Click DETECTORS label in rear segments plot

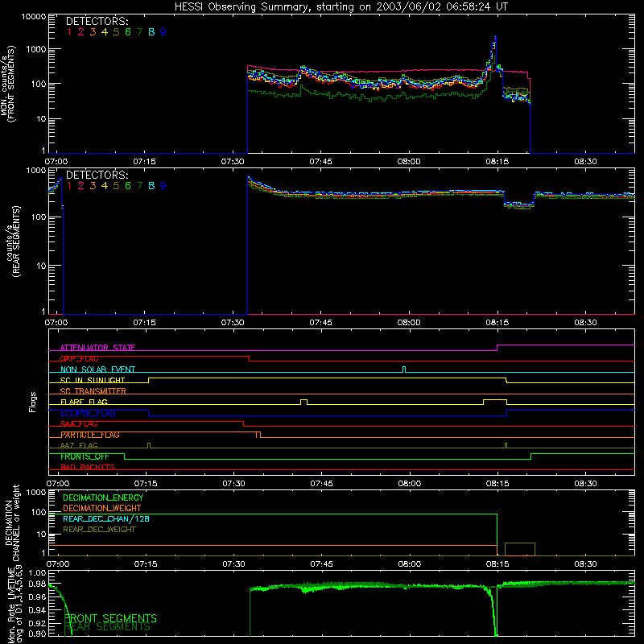pos(97,175)
